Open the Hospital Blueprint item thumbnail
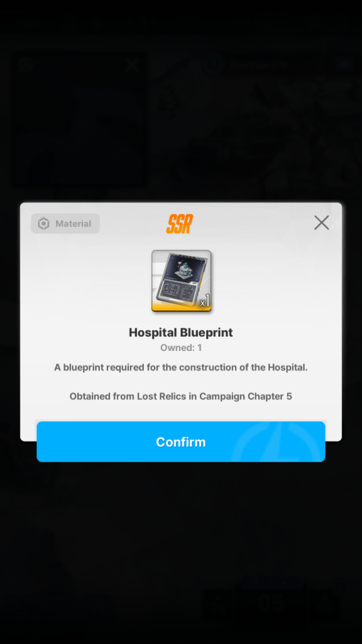Image resolution: width=362 pixels, height=644 pixels. pyautogui.click(x=181, y=281)
